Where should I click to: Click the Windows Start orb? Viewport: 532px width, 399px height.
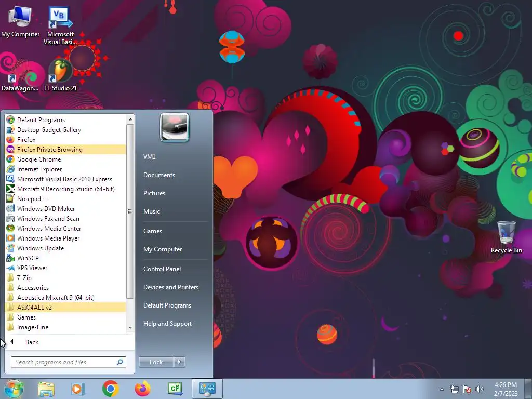click(x=14, y=389)
